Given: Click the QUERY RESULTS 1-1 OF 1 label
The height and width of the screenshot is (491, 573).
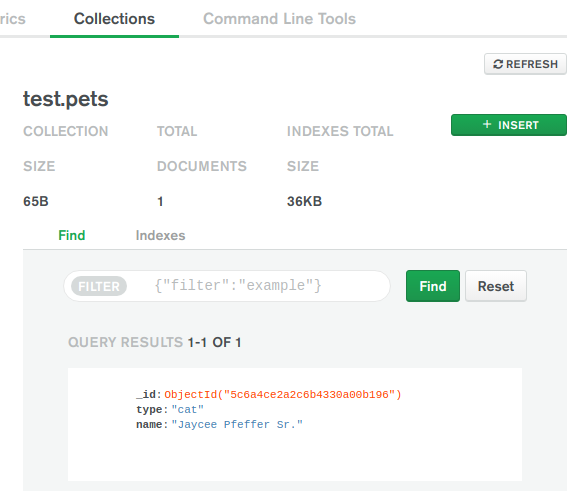Looking at the screenshot, I should tap(155, 342).
